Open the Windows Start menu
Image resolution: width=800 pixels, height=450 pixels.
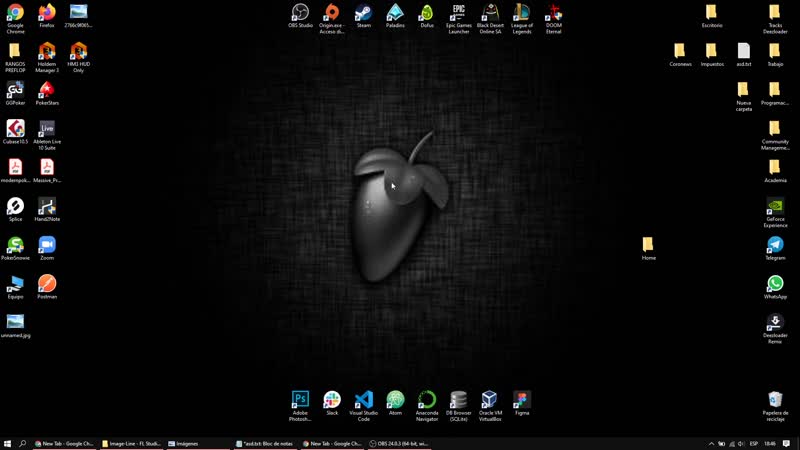[x=7, y=444]
